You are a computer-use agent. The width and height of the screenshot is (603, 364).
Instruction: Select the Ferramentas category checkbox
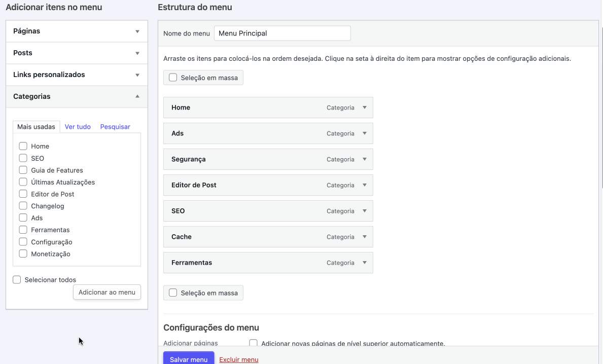(23, 230)
